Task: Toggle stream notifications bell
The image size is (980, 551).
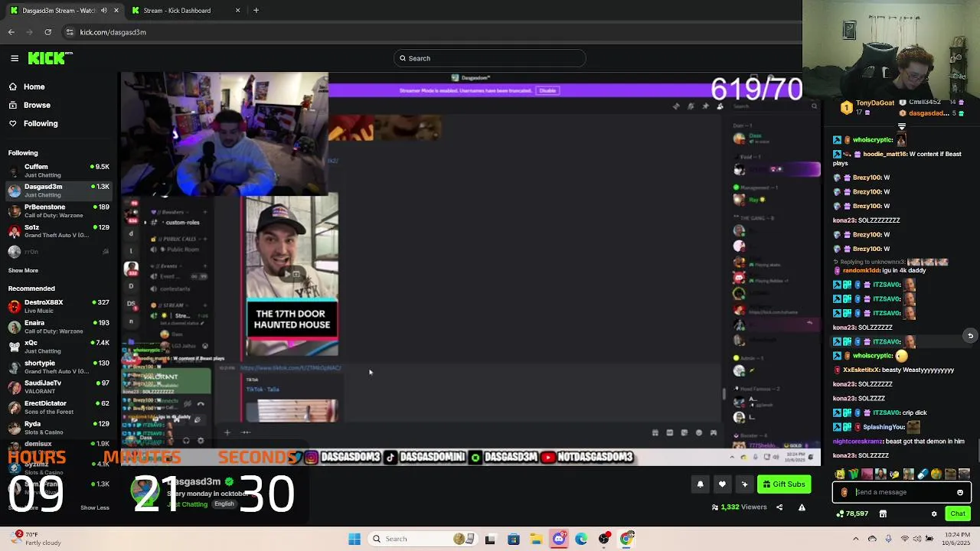Action: (x=700, y=484)
